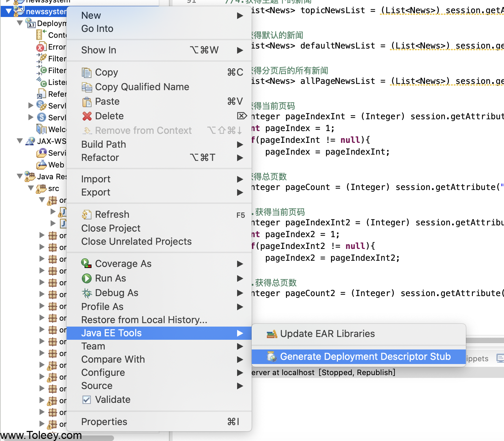Screen dimensions: 504x441
Task: Click Restore from Local History entry
Action: click(144, 320)
